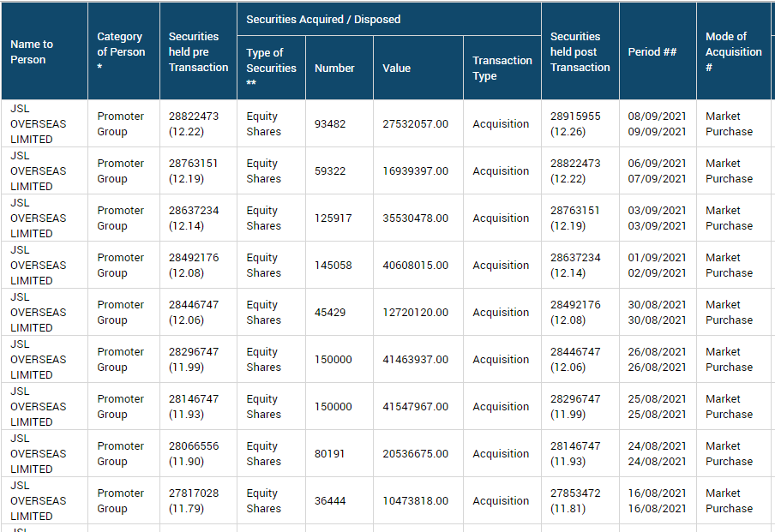
Task: Click the 'Number' column header
Action: pos(339,68)
